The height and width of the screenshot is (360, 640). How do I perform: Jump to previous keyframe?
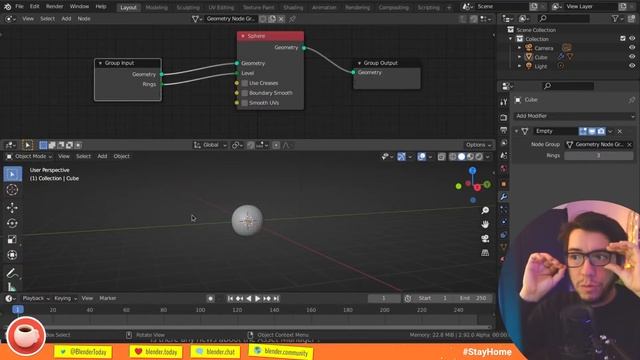coord(240,299)
